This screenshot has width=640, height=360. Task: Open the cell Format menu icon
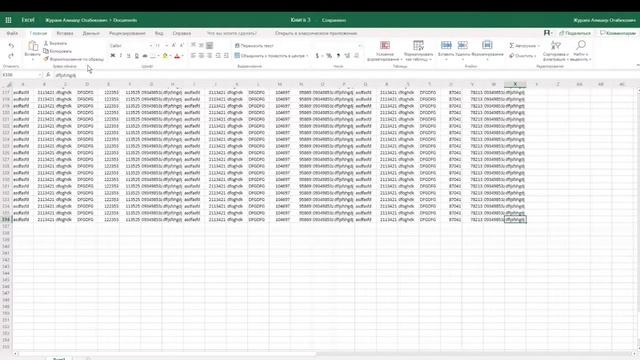(487, 46)
